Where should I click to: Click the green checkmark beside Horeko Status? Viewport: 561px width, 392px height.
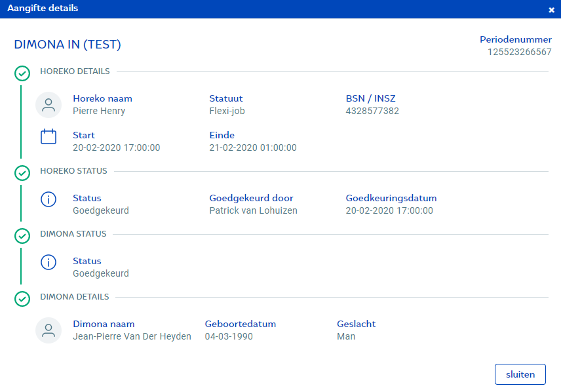coord(22,172)
